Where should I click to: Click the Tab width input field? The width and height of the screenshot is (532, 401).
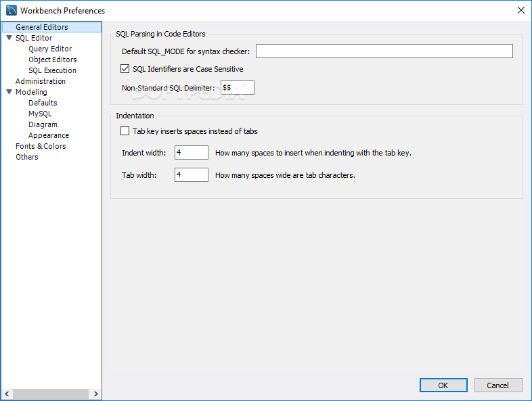pos(192,175)
